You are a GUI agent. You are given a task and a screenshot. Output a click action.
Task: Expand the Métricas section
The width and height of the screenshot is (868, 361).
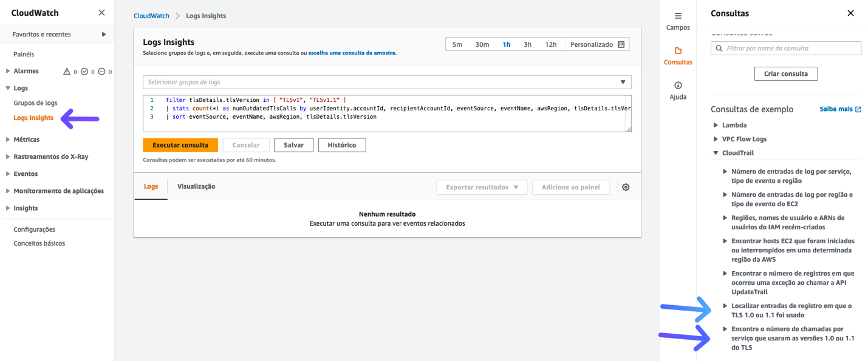tap(8, 140)
